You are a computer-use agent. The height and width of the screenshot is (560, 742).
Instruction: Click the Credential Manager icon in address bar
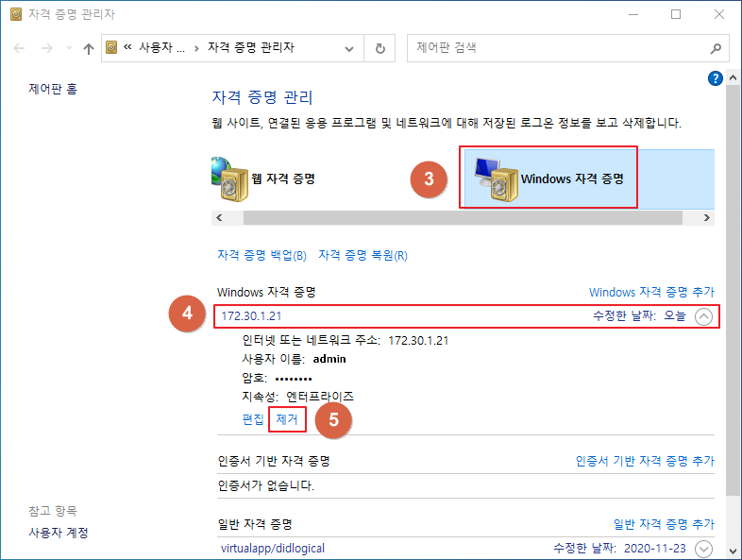111,47
